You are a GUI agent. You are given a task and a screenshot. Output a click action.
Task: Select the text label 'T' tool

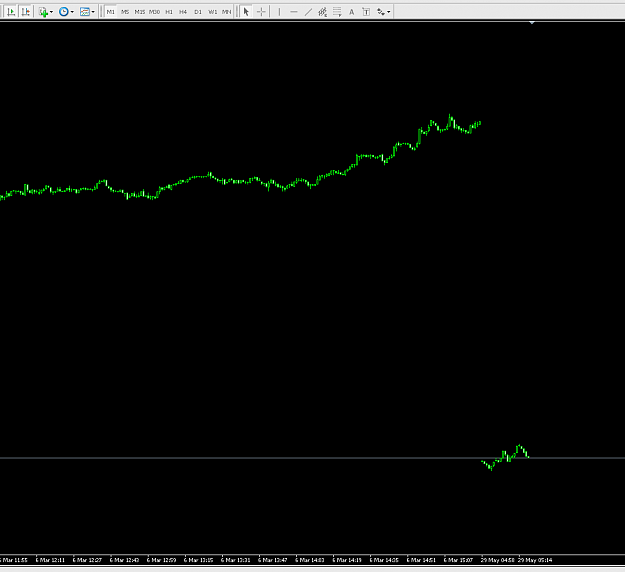366,12
